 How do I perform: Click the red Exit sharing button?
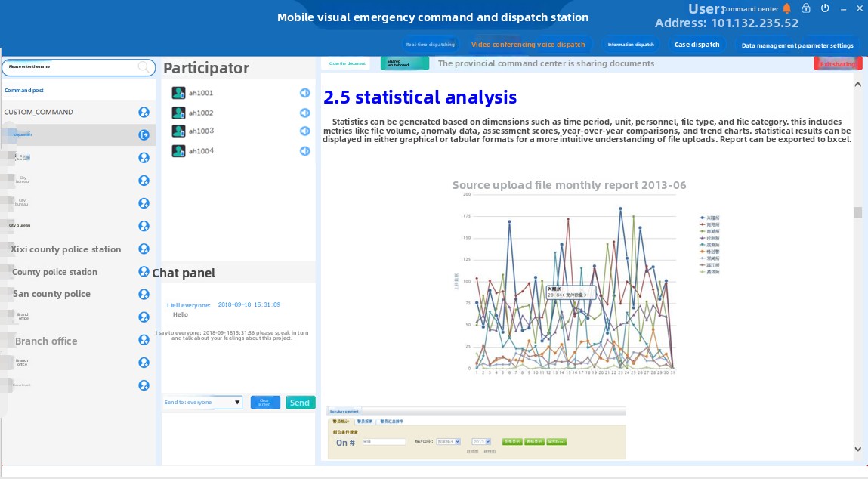[838, 64]
